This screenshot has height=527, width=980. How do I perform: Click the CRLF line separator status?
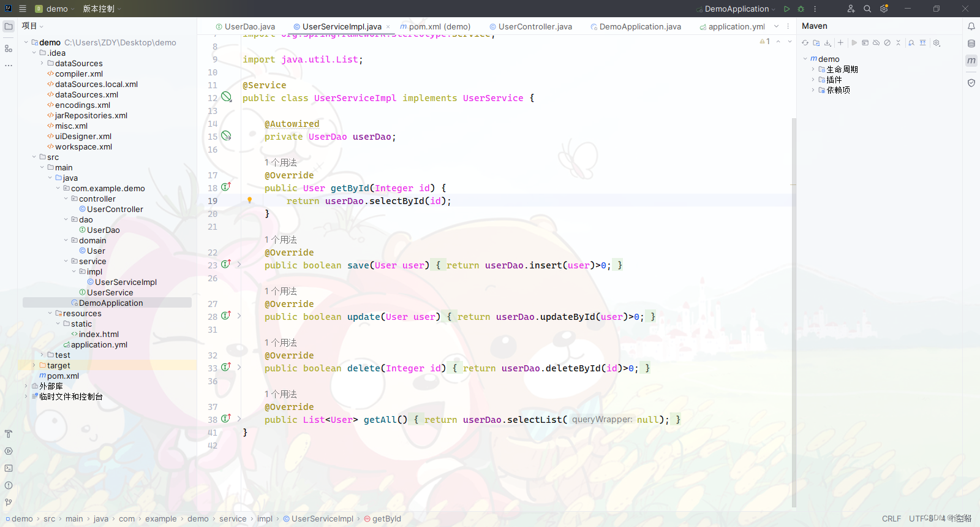(x=891, y=519)
